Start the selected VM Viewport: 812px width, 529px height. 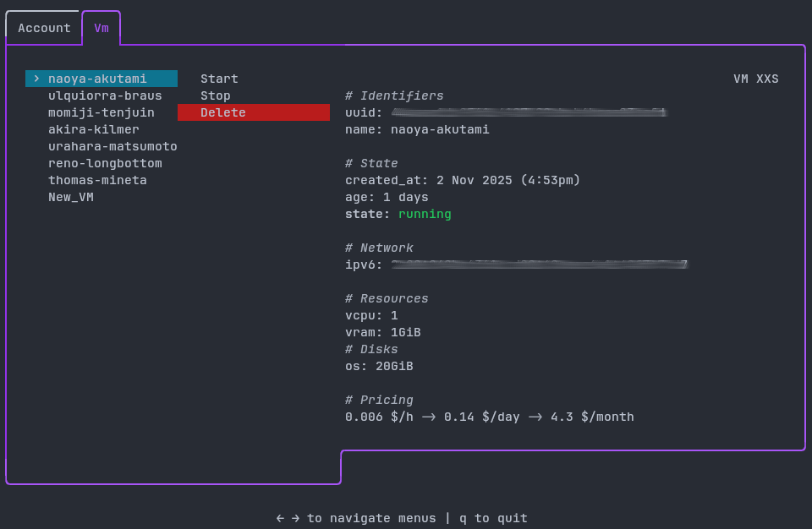[x=219, y=79]
